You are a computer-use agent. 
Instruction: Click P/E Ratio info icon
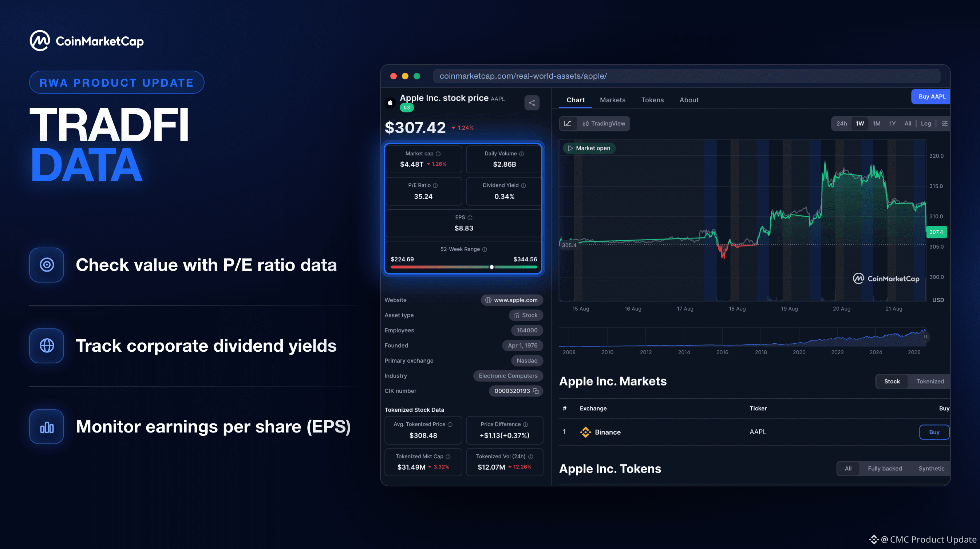coord(436,186)
